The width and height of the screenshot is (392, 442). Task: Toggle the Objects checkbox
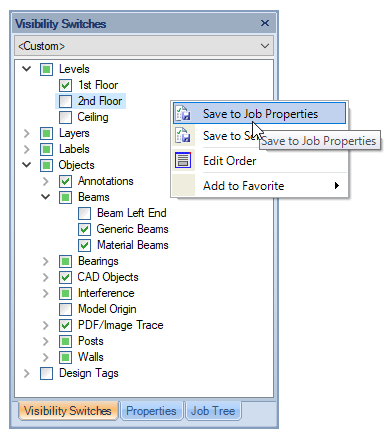tap(46, 165)
